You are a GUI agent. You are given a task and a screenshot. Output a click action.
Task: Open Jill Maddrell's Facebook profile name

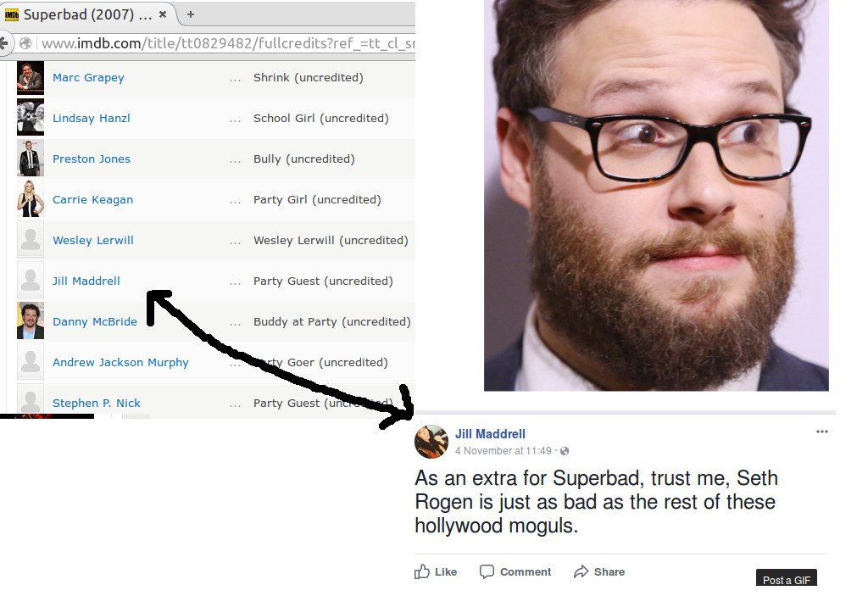tap(490, 434)
